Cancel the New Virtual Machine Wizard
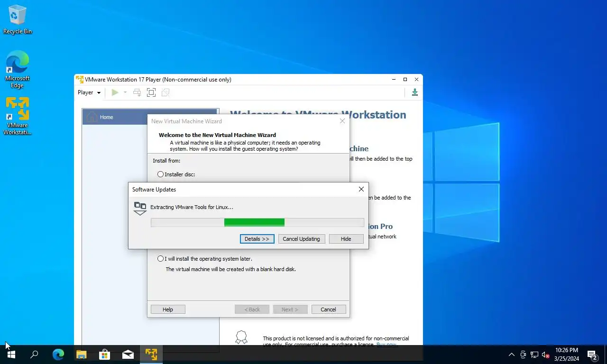This screenshot has height=364, width=607. pos(328,309)
